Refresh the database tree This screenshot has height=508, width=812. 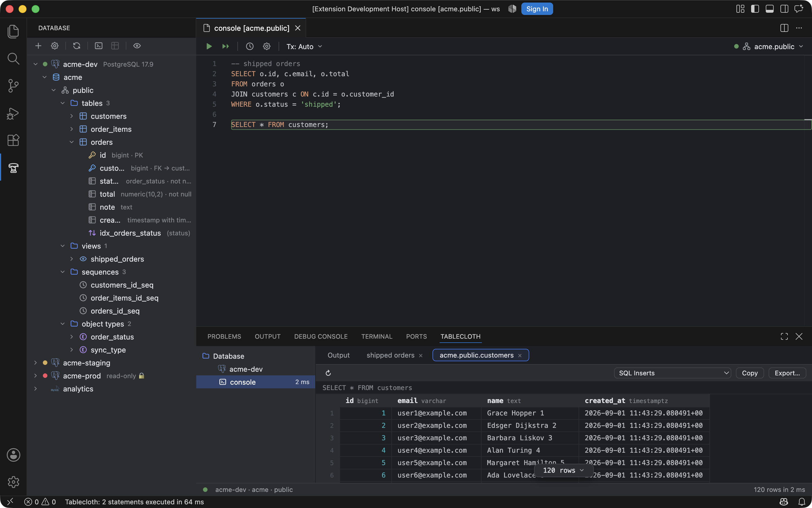click(77, 46)
